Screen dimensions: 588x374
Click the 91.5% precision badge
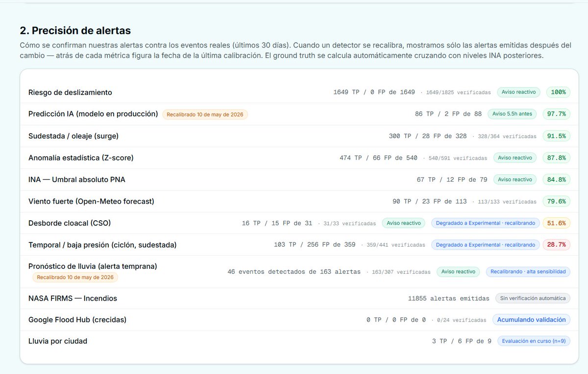pyautogui.click(x=556, y=136)
